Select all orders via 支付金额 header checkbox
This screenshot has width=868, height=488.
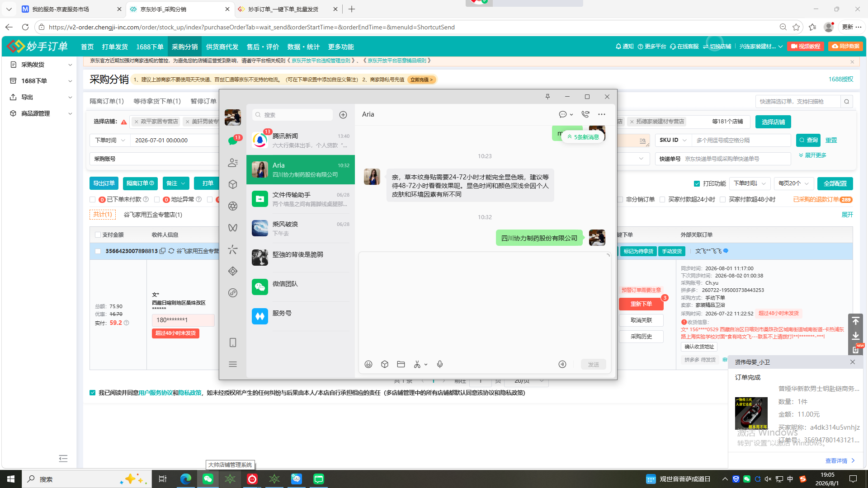[x=98, y=235]
